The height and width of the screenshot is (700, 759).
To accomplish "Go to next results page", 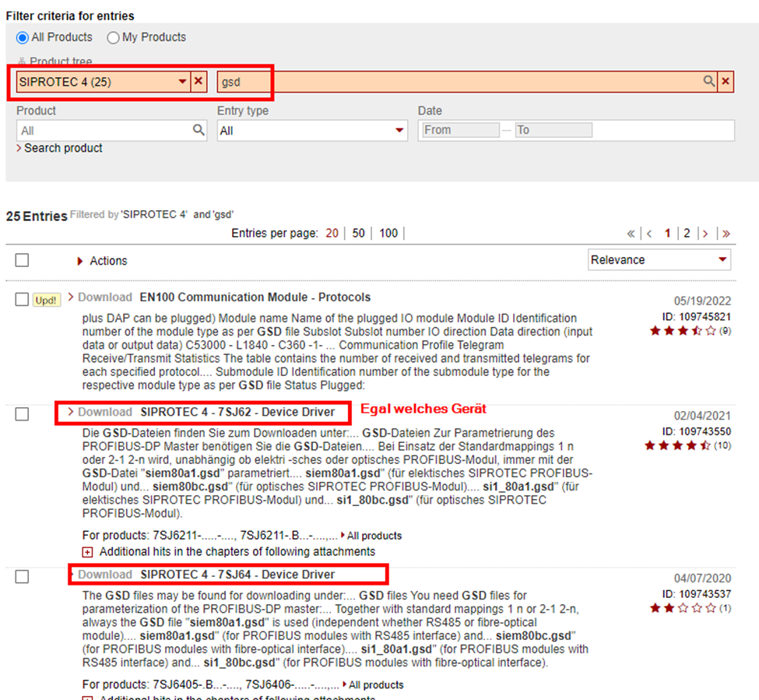I will 705,234.
